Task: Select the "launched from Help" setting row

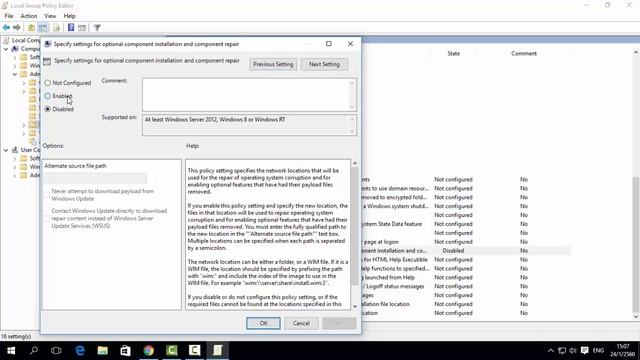Action: pyautogui.click(x=466, y=277)
